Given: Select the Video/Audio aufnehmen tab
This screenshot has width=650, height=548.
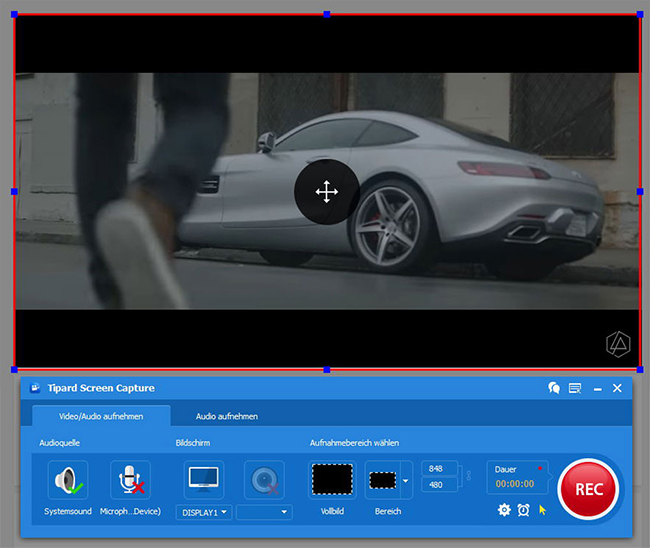Looking at the screenshot, I should [x=100, y=416].
